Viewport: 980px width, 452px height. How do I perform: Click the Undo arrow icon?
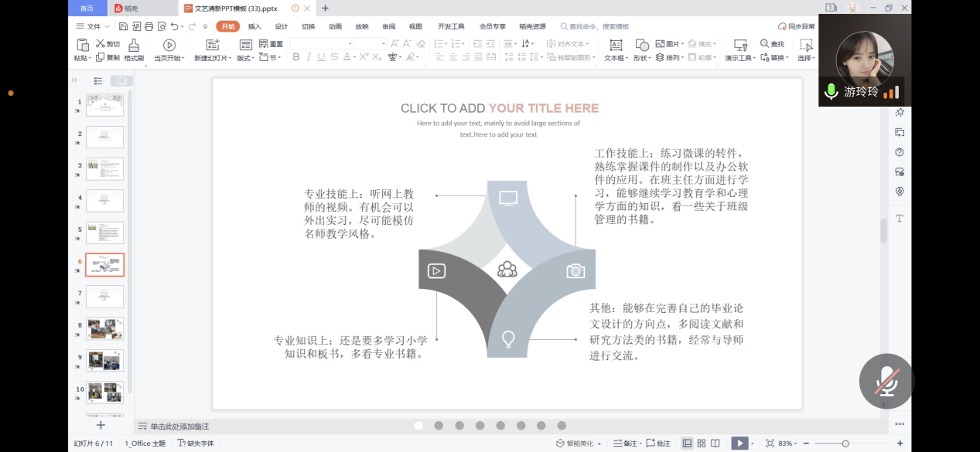point(173,26)
